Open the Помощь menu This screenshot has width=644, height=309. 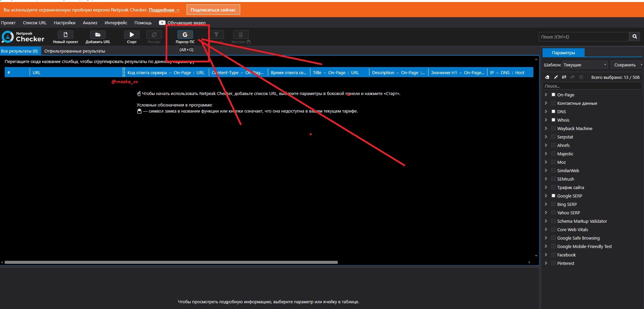coord(143,23)
